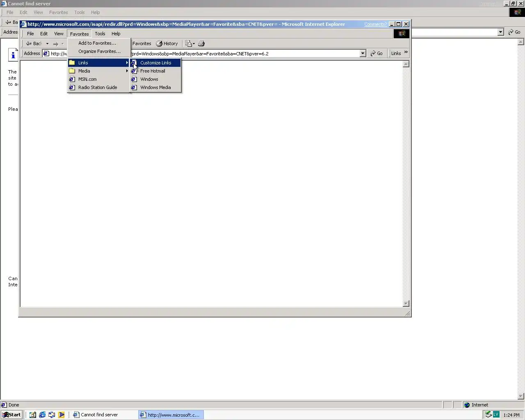Screen dimensions: 525x420
Task: Close the Favorites menu via its title
Action: point(79,34)
